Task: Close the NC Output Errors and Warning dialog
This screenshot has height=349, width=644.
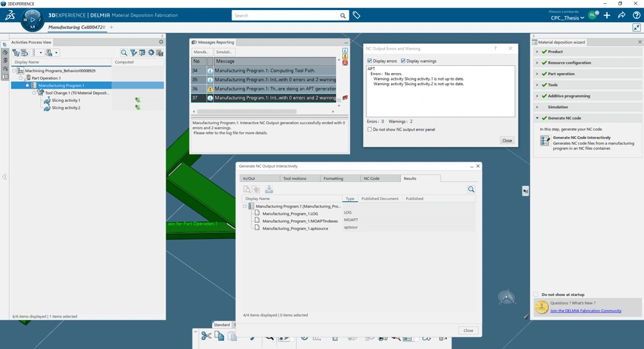Action: (x=507, y=140)
